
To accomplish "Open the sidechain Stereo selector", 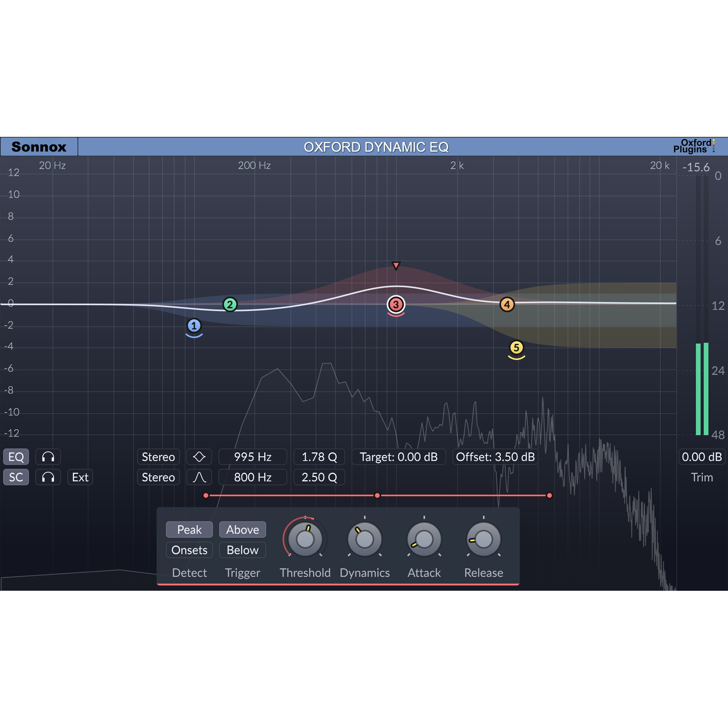I will (158, 477).
